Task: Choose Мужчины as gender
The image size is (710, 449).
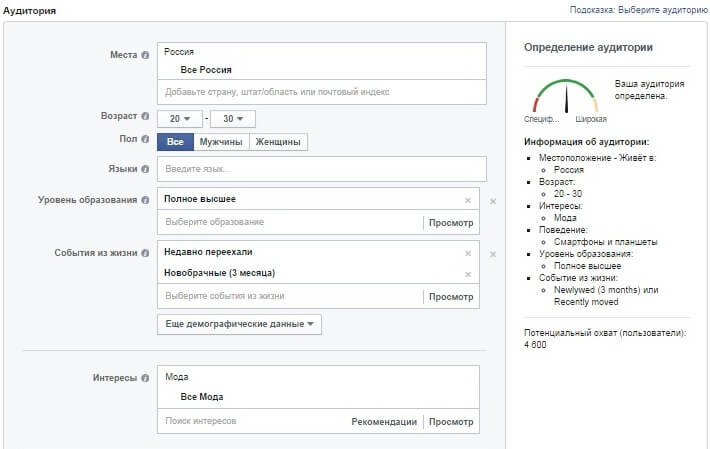Action: pyautogui.click(x=220, y=142)
